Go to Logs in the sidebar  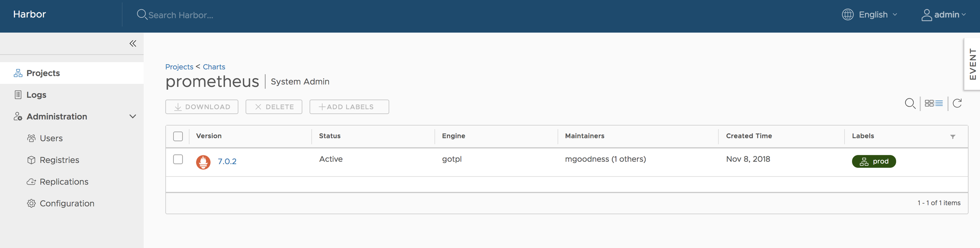[x=36, y=95]
